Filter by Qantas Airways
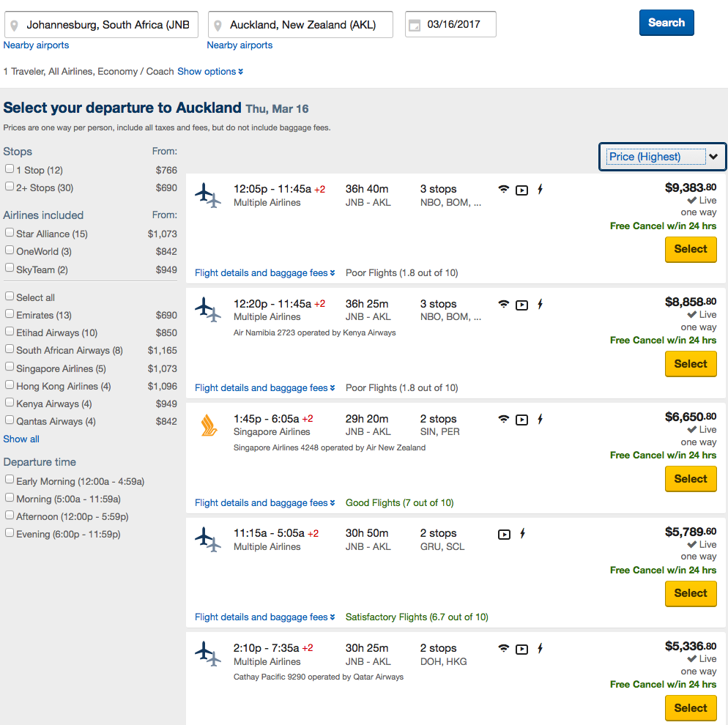The height and width of the screenshot is (725, 728). tap(10, 420)
